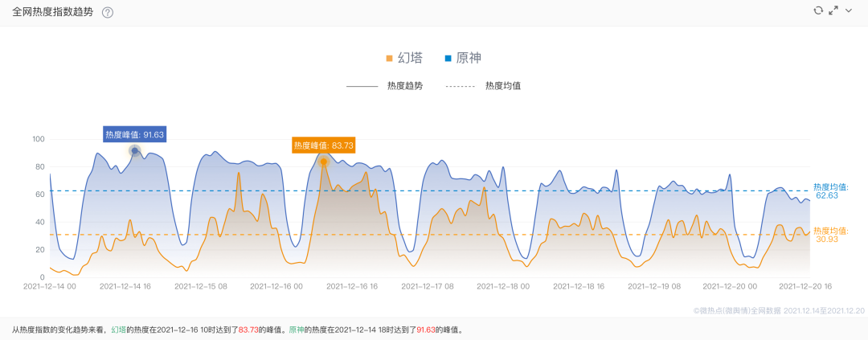Click x-axis label 2021-12-17 08

click(428, 285)
